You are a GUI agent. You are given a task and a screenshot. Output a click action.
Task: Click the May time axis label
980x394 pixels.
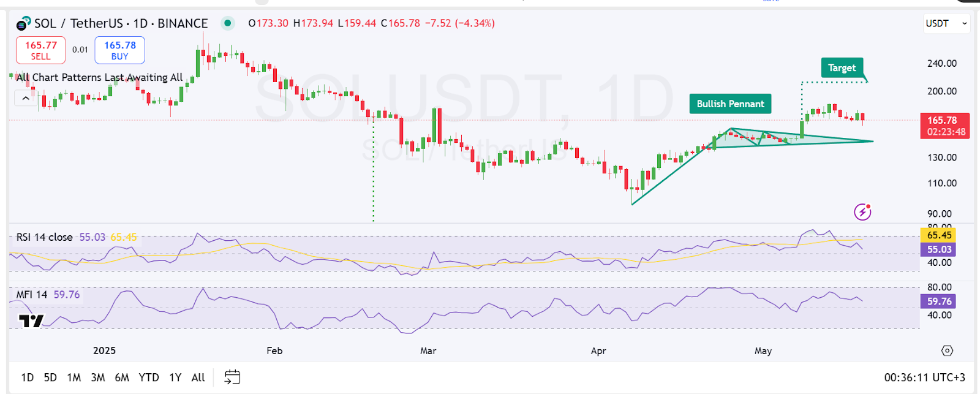click(763, 350)
